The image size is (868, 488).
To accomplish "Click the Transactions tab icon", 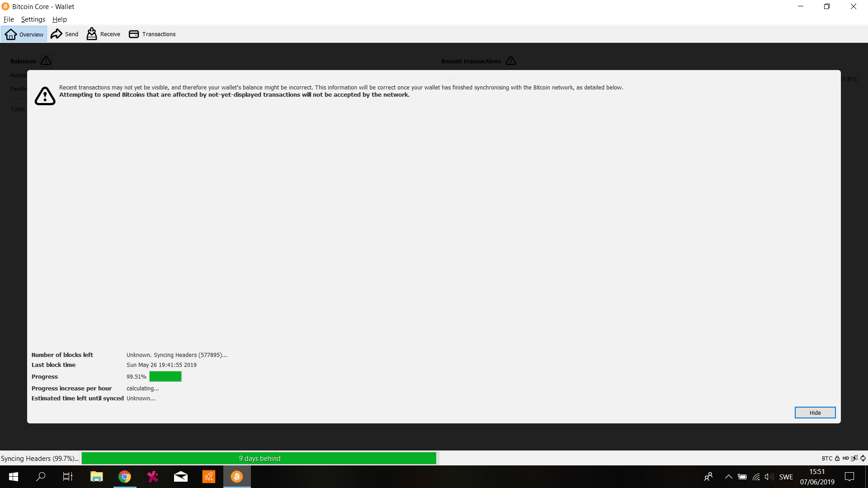I will click(x=132, y=34).
